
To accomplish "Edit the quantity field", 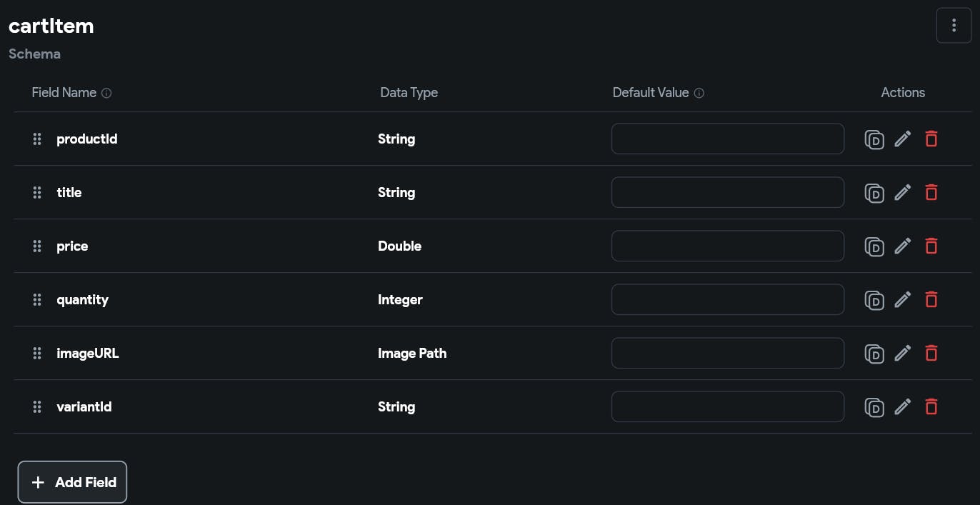I will (903, 299).
